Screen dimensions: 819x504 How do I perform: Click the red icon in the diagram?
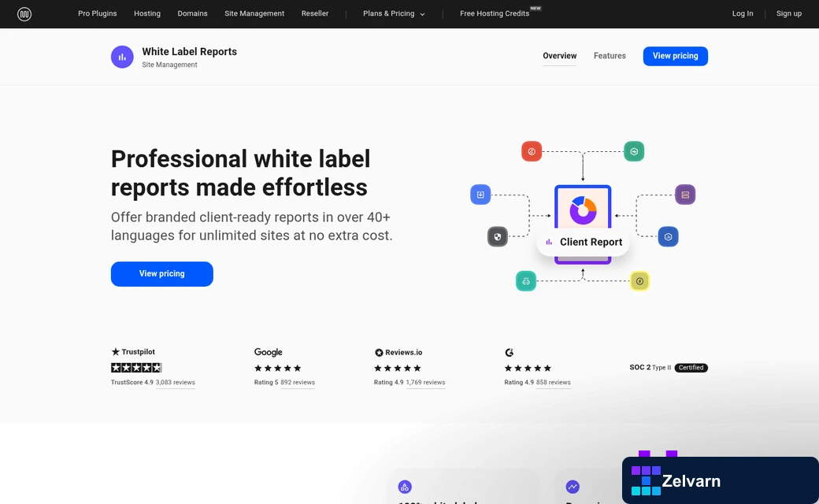(532, 151)
